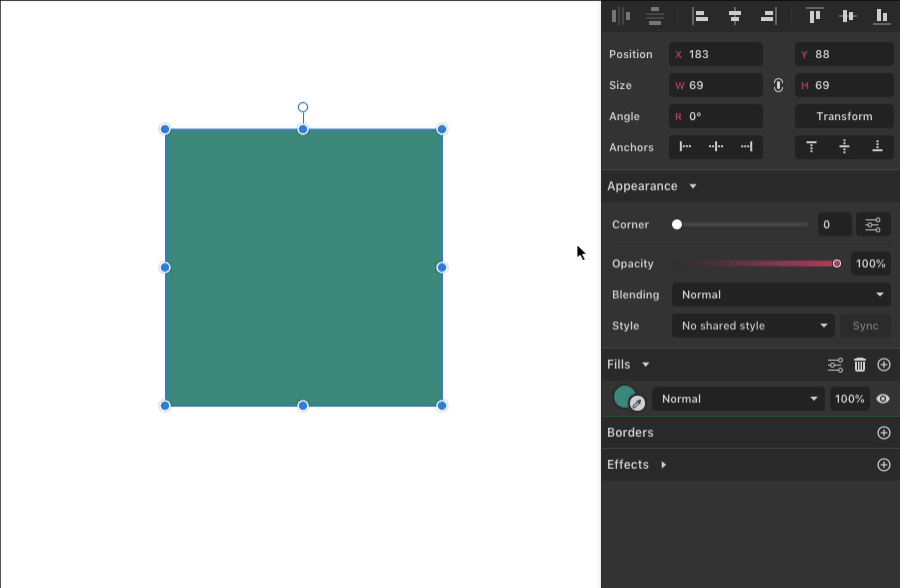This screenshot has height=588, width=900.
Task: Hide the fill using eye icon
Action: (883, 399)
